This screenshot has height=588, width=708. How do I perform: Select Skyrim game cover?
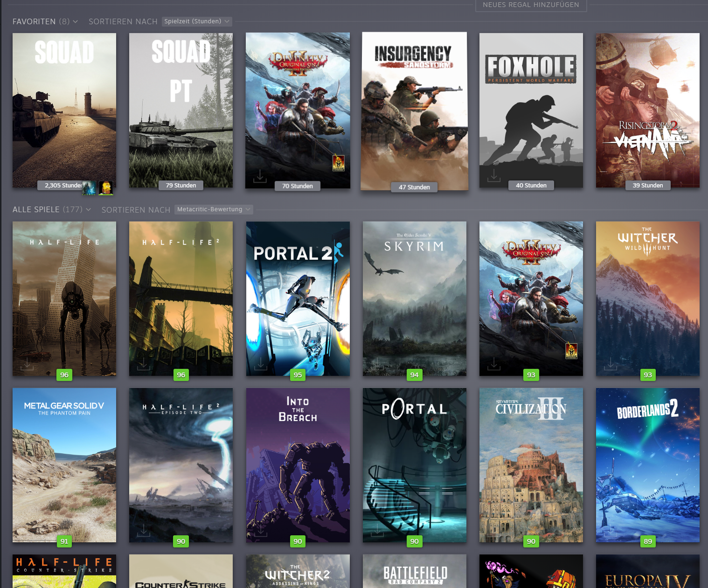point(415,298)
